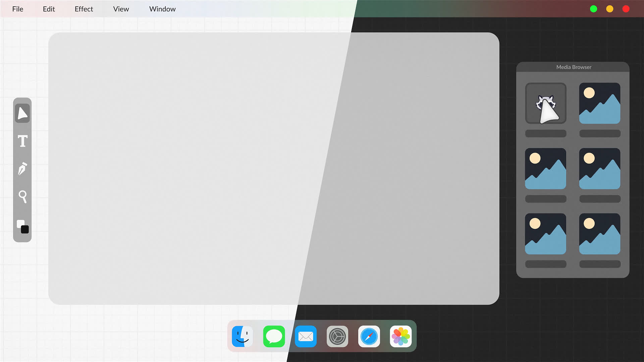Click the foreground/background color swatch
Screen dimensions: 644x362
point(22,227)
